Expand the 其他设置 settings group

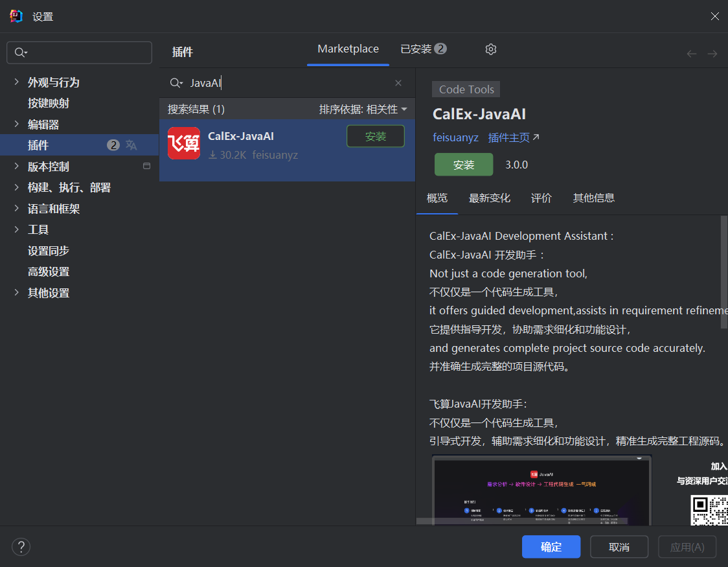17,292
